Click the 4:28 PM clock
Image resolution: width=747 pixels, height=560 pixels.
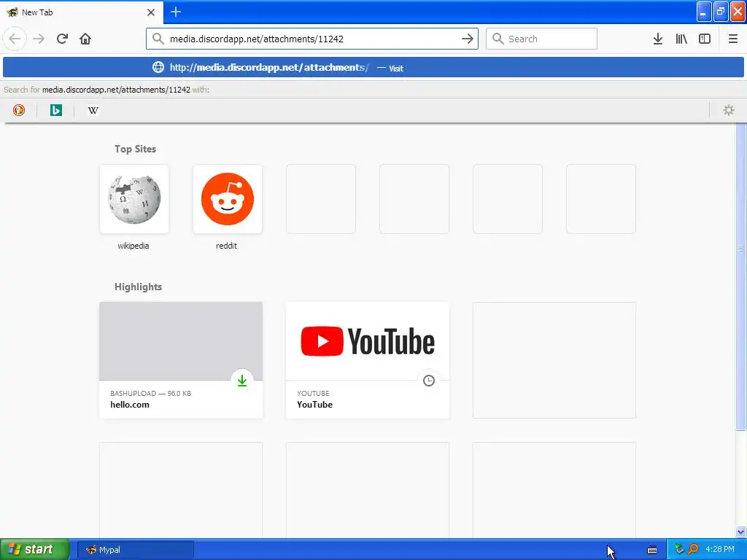[x=720, y=549]
